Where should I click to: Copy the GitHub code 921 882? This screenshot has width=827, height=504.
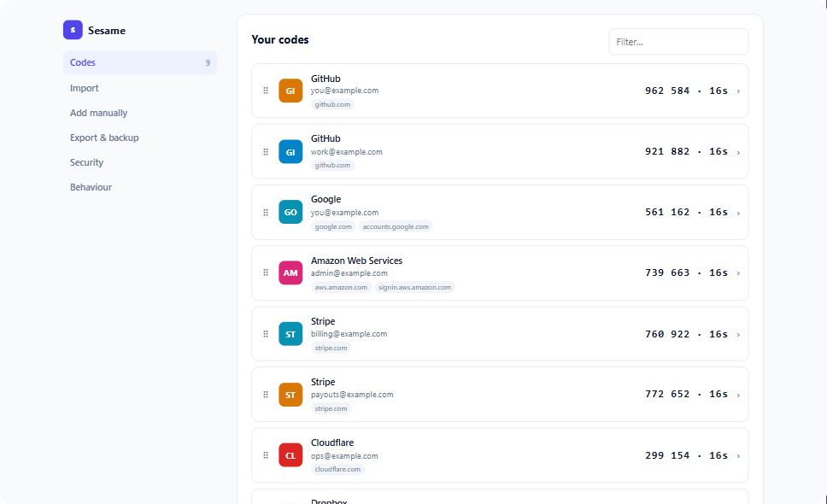(666, 151)
